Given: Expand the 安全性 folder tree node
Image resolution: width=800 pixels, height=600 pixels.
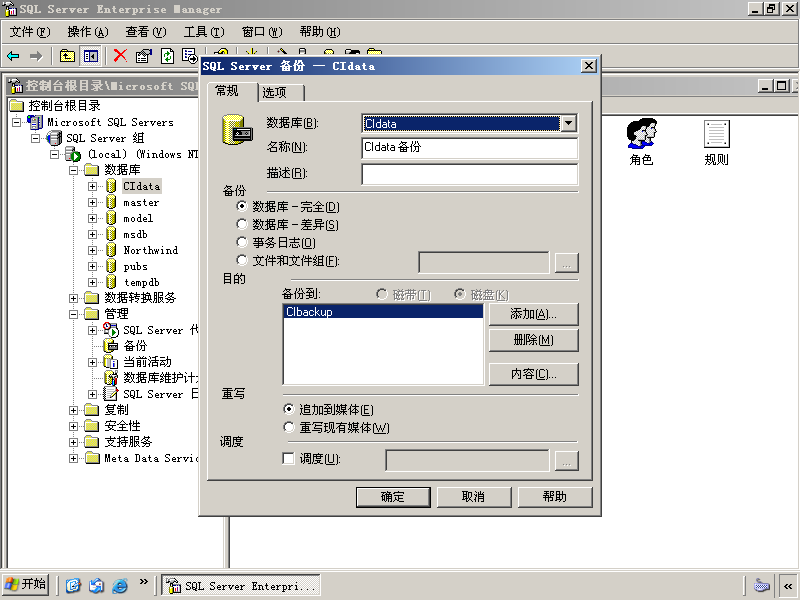Looking at the screenshot, I should click(73, 426).
